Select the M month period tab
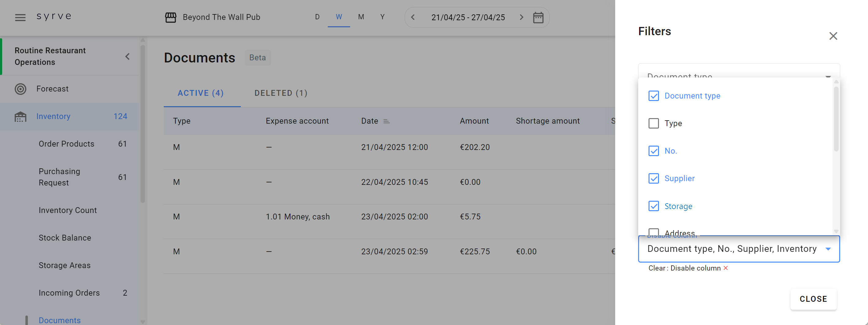The height and width of the screenshot is (325, 868). [x=361, y=17]
